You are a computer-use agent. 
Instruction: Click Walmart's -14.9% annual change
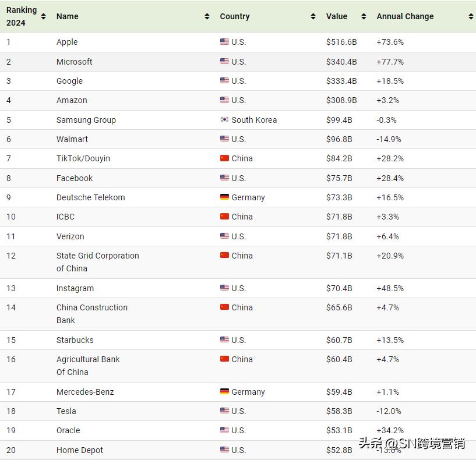click(x=389, y=139)
